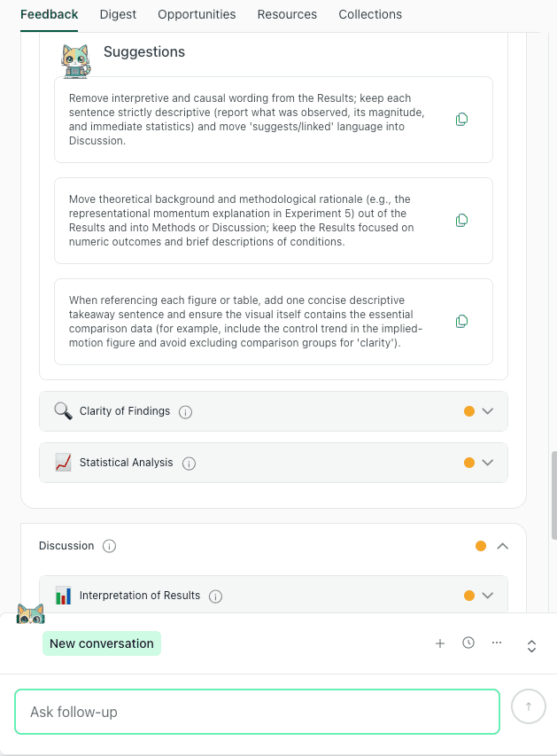The width and height of the screenshot is (557, 756).
Task: Click the cat mascot avatar above the chat bar
Action: [30, 612]
